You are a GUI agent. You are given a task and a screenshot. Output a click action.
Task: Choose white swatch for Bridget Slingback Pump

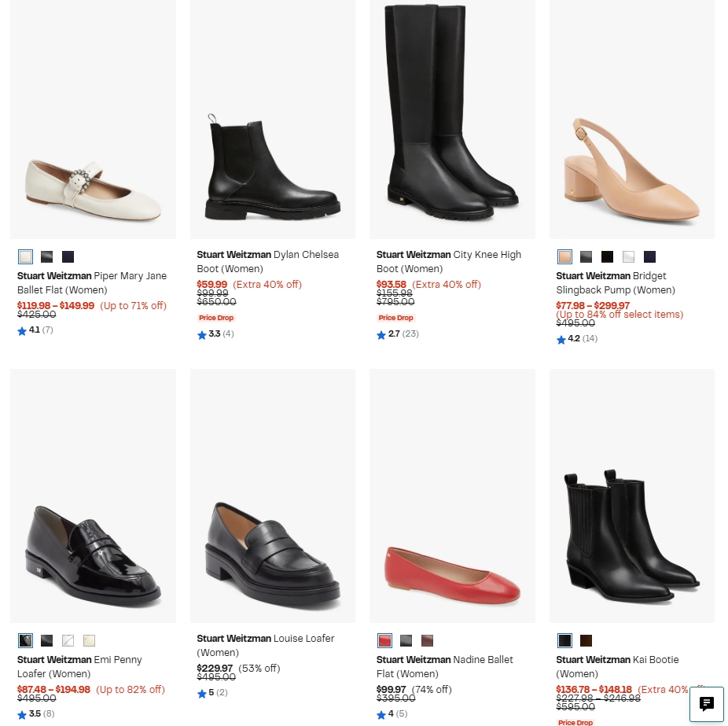[x=628, y=257]
